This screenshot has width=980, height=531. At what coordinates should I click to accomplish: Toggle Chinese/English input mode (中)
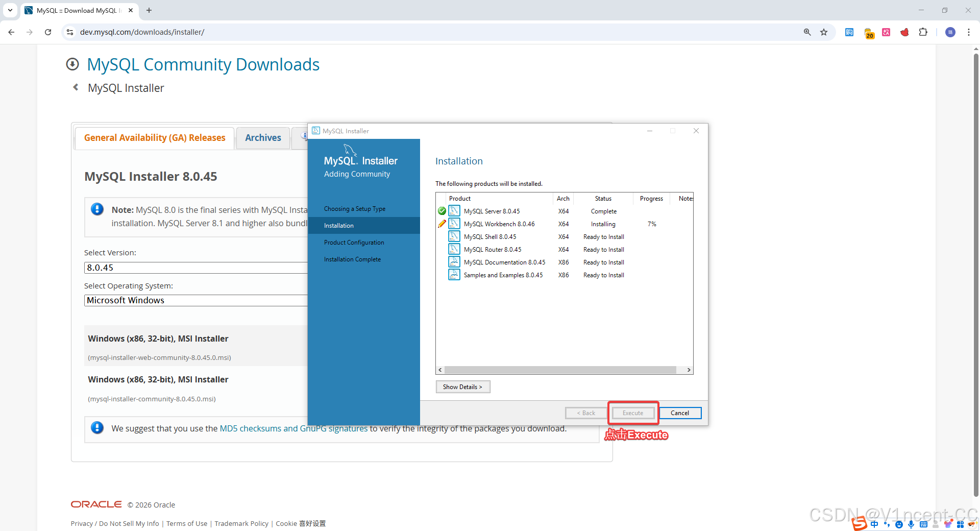point(875,524)
